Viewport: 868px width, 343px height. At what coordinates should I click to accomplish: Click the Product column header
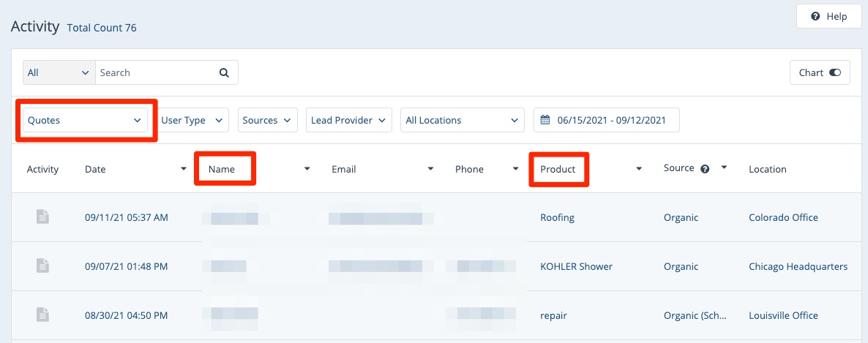click(x=558, y=169)
